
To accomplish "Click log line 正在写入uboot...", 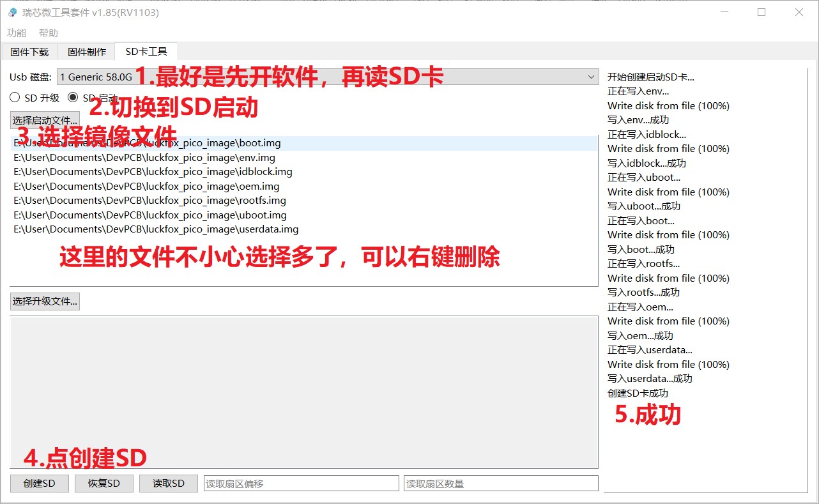I will click(644, 178).
